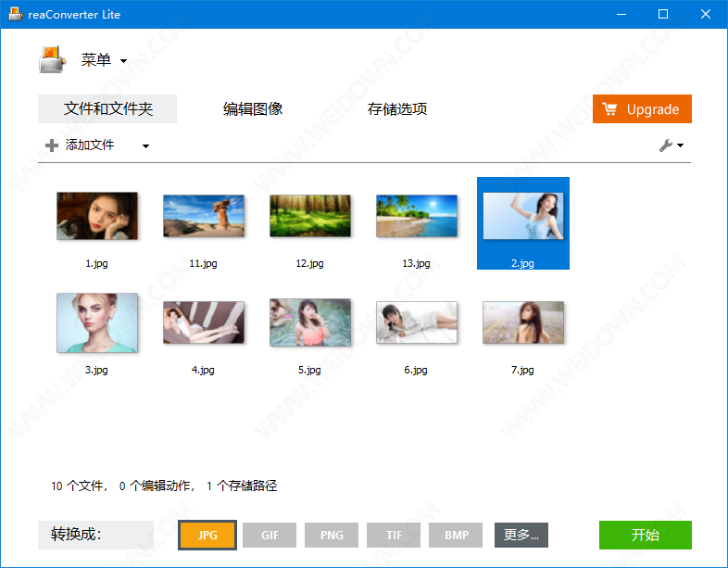The width and height of the screenshot is (728, 568).
Task: Select the 3.jpg thumbnail
Action: click(x=97, y=322)
